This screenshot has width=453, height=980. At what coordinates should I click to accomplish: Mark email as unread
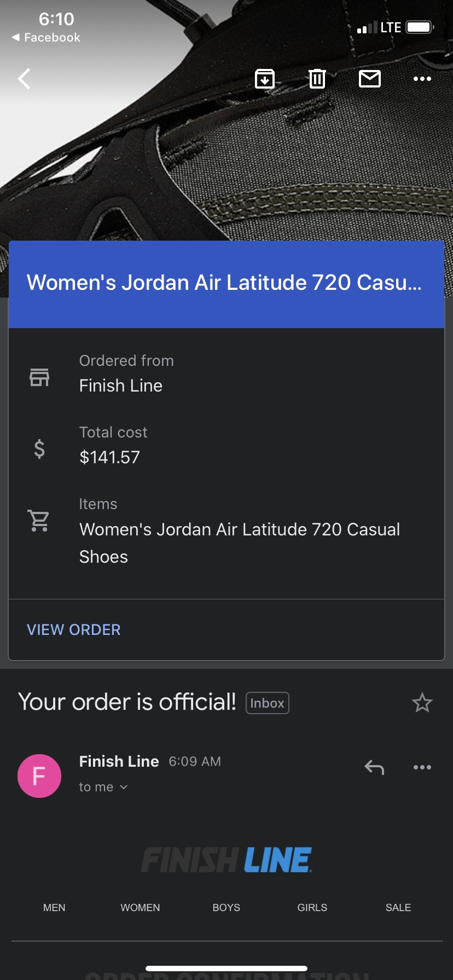pyautogui.click(x=370, y=79)
